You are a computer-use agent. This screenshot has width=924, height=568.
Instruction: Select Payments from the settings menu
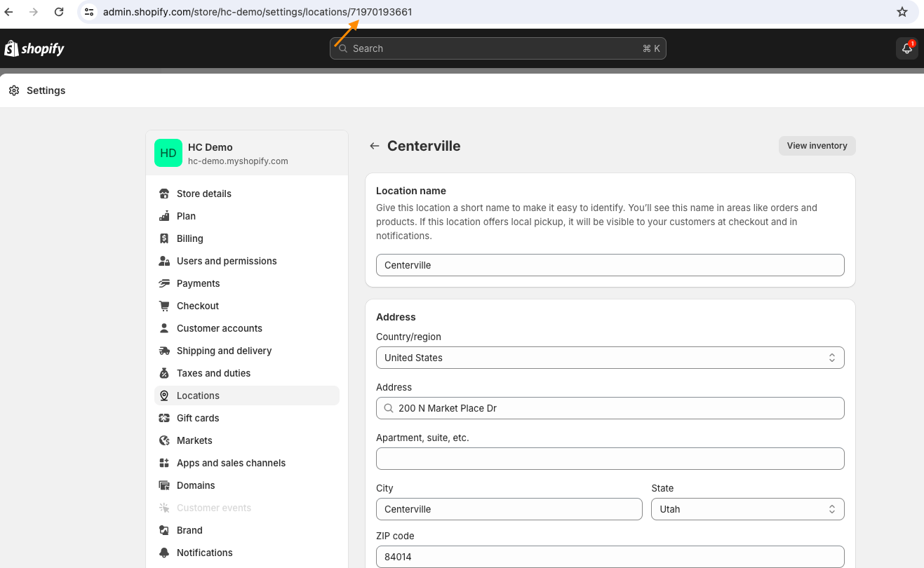[x=198, y=283]
